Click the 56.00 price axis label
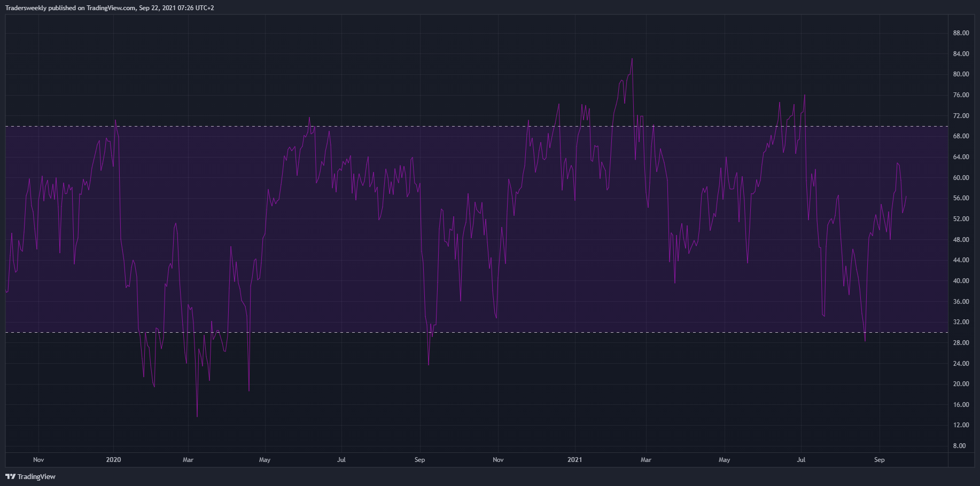980x486 pixels. (x=961, y=198)
